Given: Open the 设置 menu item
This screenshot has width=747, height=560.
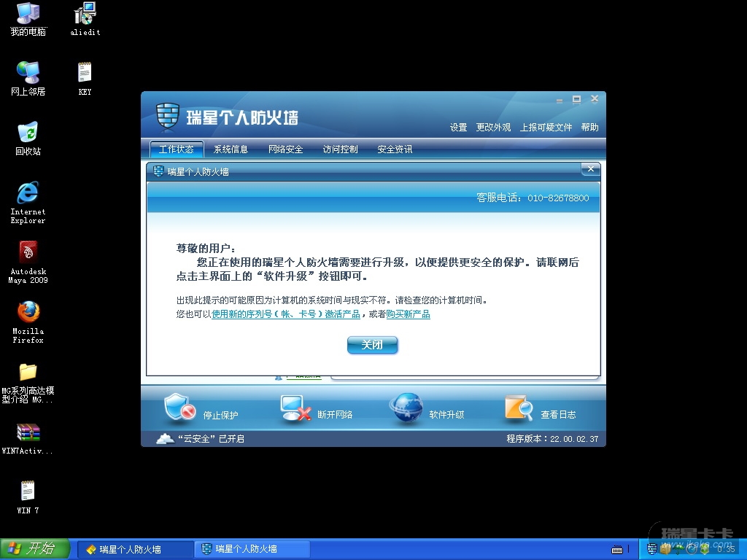Looking at the screenshot, I should (458, 127).
